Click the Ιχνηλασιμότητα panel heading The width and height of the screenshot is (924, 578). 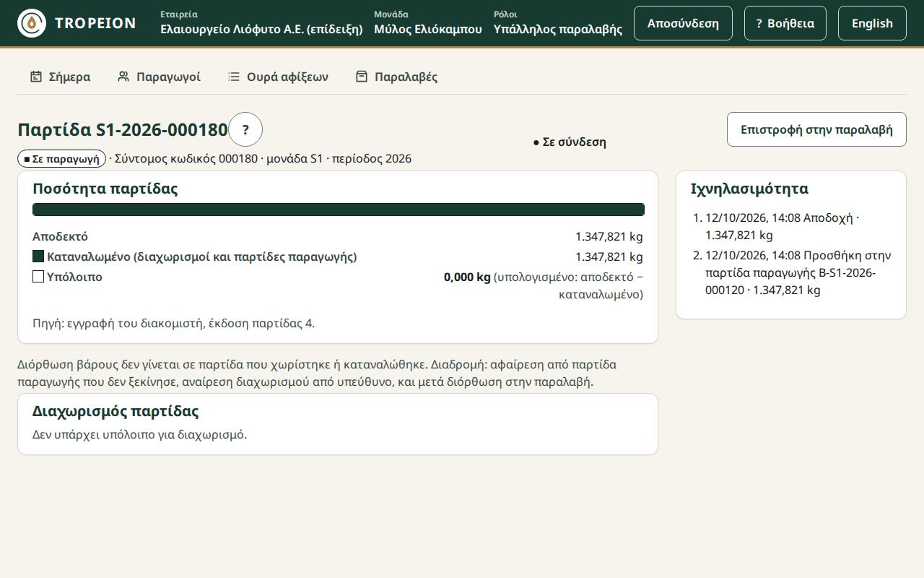coord(749,189)
